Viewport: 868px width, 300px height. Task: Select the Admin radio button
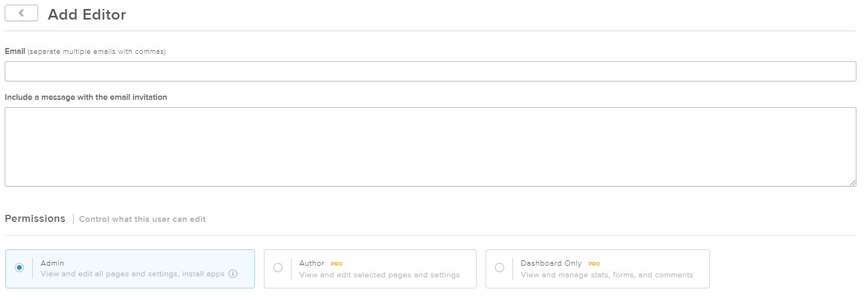click(x=20, y=268)
